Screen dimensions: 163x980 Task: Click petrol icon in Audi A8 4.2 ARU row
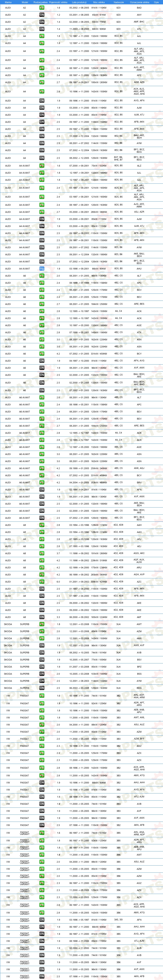(x=42, y=568)
